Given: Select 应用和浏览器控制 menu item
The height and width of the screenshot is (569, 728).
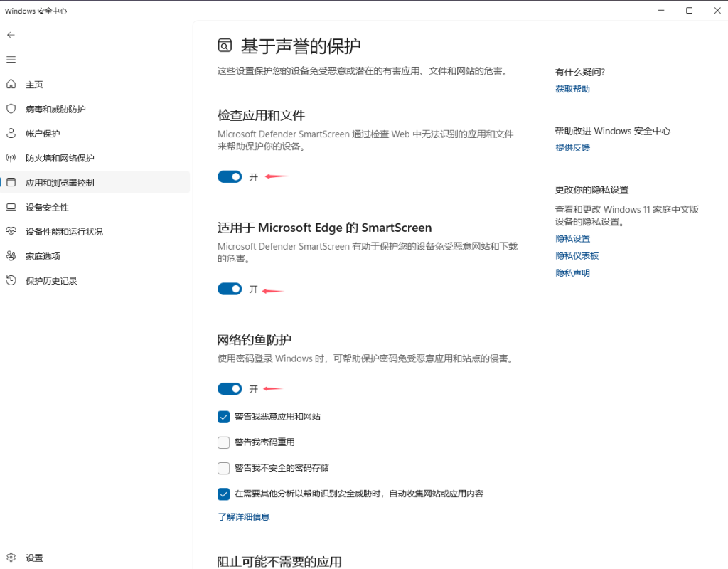Looking at the screenshot, I should point(95,182).
